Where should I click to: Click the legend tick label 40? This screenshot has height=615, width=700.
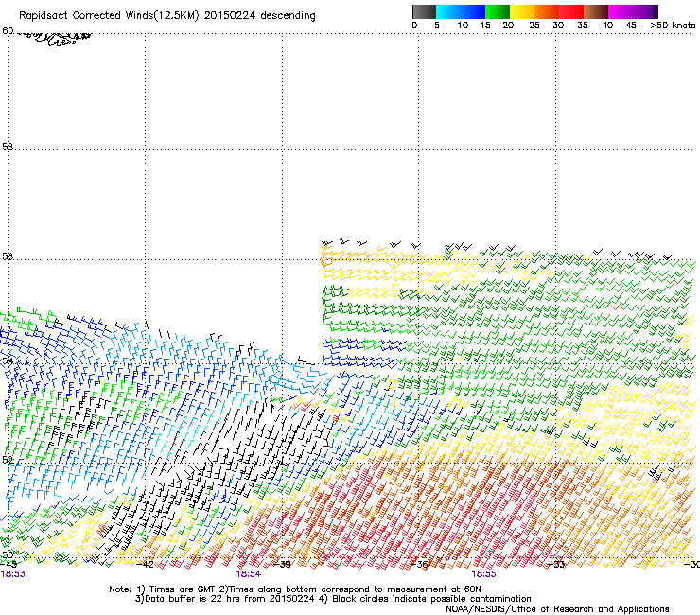click(607, 26)
